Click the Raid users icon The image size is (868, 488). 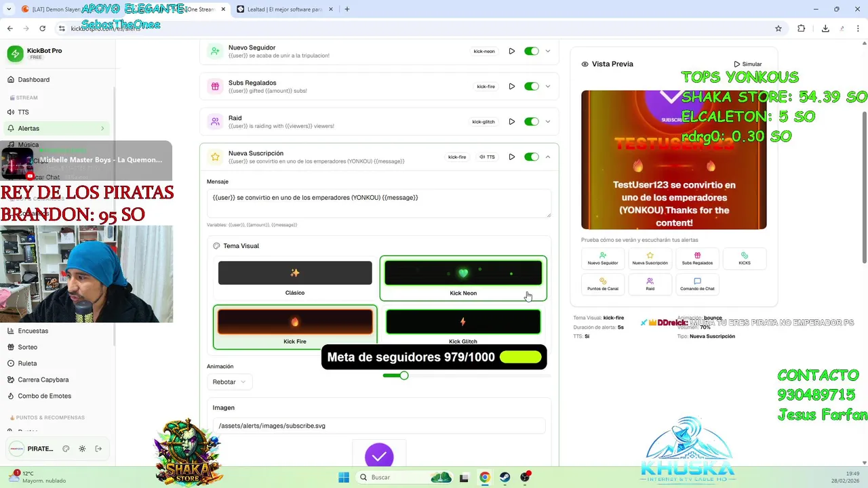(x=215, y=121)
